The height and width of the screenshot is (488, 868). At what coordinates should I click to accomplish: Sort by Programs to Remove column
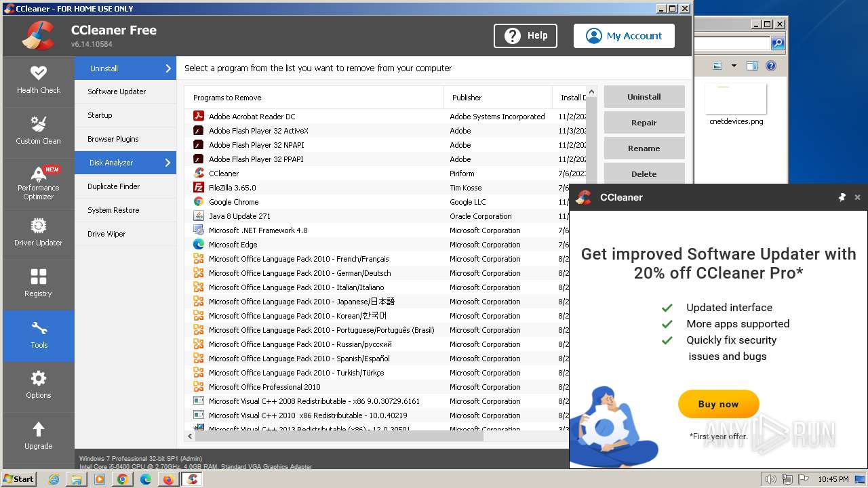(x=314, y=98)
